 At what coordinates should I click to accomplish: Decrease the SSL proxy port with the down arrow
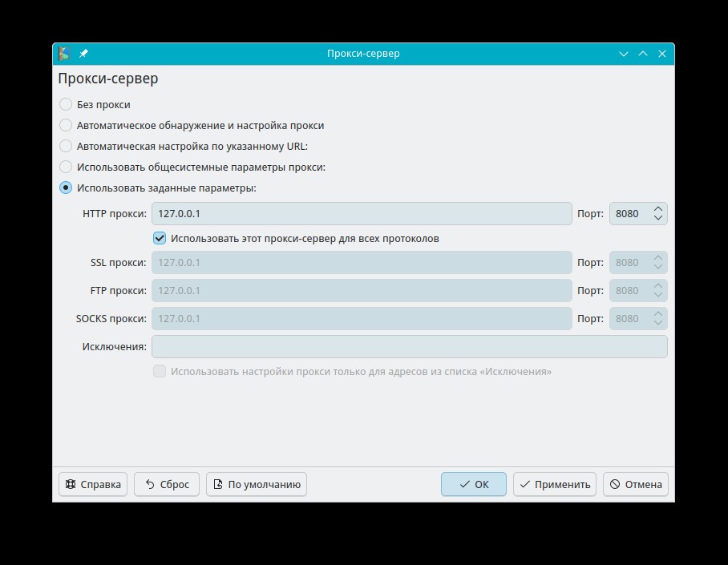tap(658, 267)
